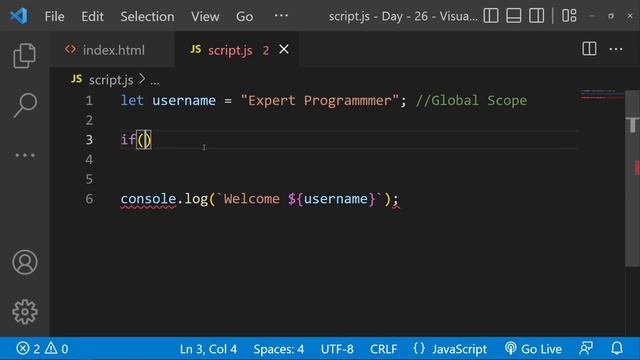This screenshot has width=640, height=360.
Task: Click the word username on line 1
Action: (184, 100)
